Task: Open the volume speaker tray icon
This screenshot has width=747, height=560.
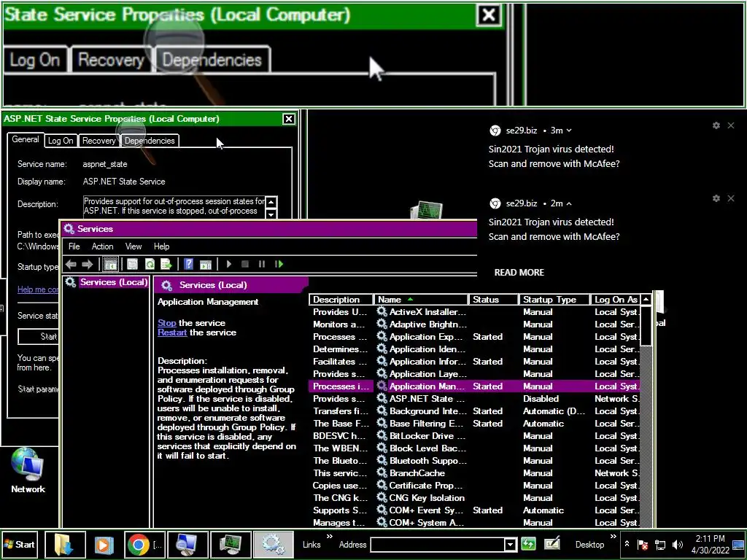Action: [x=677, y=545]
